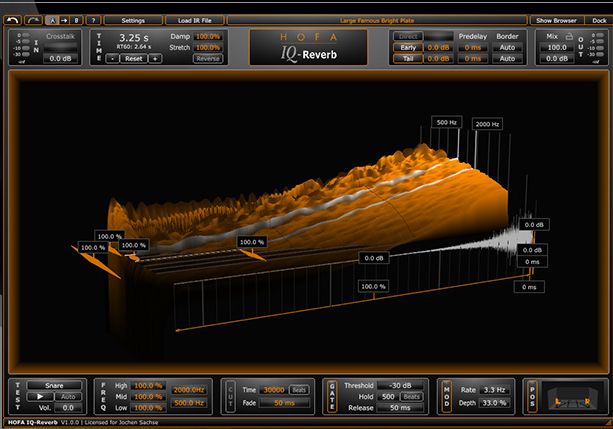This screenshot has height=429, width=613.
Task: Toggle the Beats button in the CUT section
Action: click(x=299, y=390)
